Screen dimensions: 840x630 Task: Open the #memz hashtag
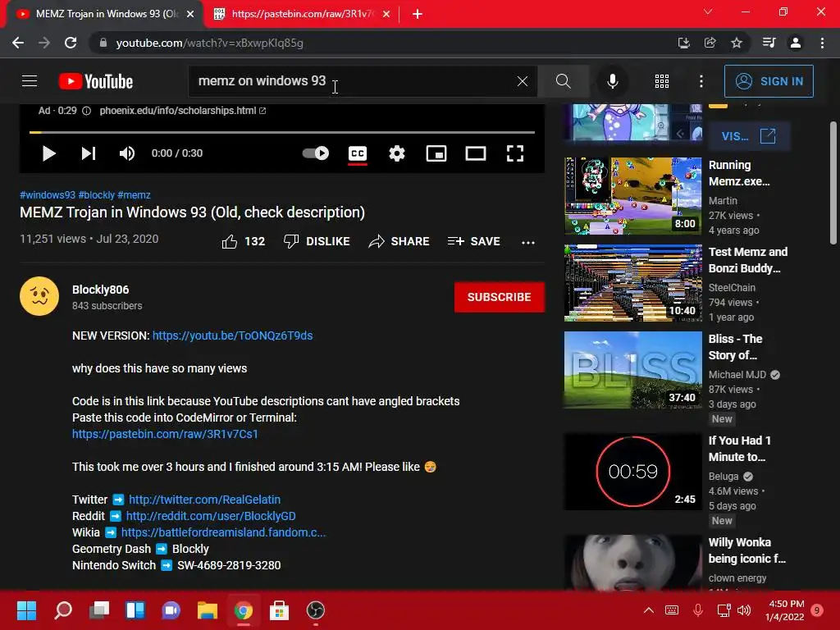(x=134, y=195)
